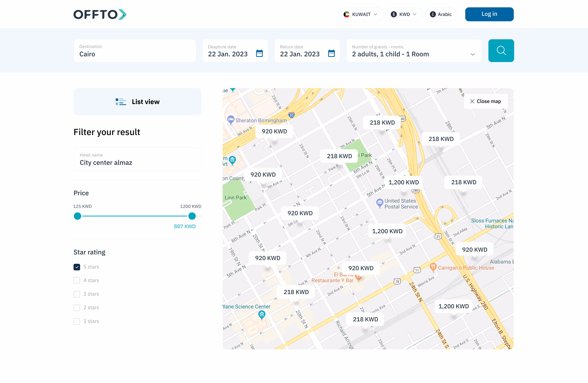Image resolution: width=588 pixels, height=383 pixels.
Task: Click Carrigan's Public House restaurant pin
Action: pos(433,267)
